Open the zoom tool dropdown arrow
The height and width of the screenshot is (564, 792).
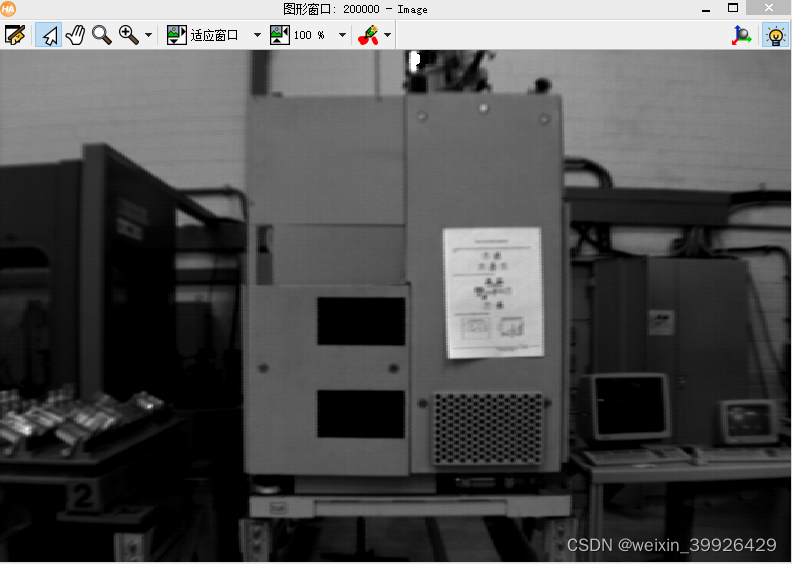point(148,35)
